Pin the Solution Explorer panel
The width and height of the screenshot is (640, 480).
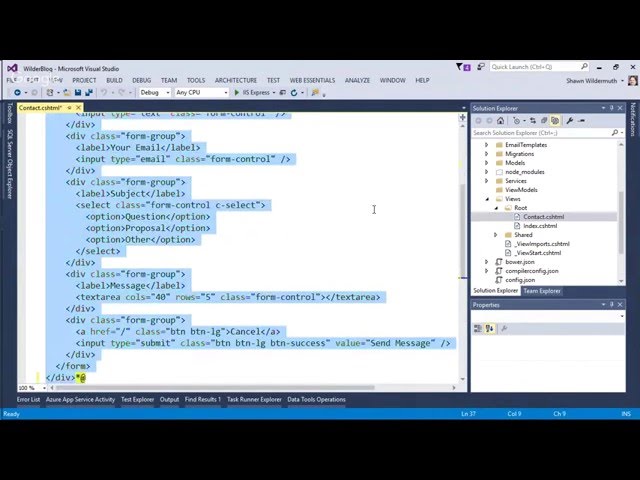[x=611, y=108]
